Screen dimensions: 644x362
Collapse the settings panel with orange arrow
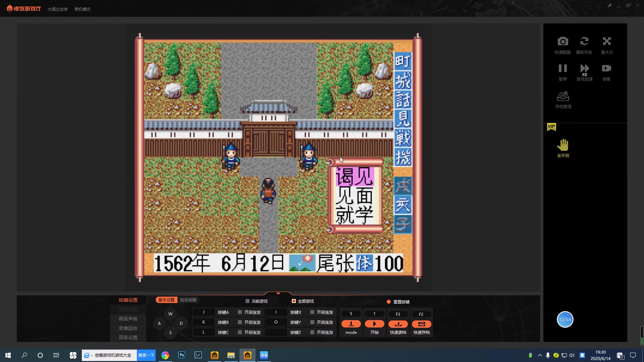pos(278,294)
